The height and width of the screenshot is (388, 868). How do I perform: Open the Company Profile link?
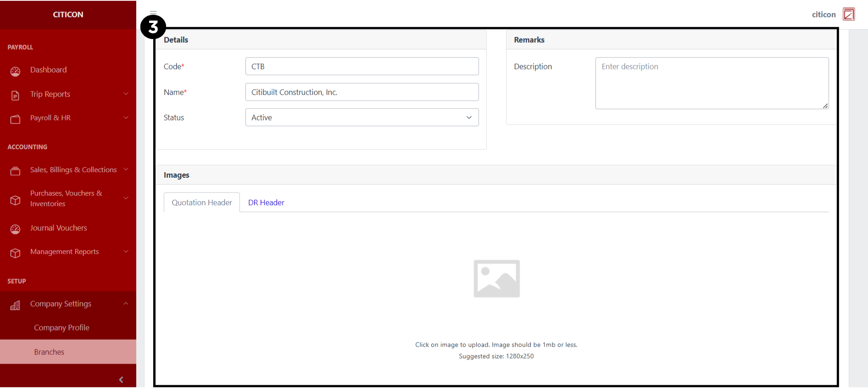point(61,327)
